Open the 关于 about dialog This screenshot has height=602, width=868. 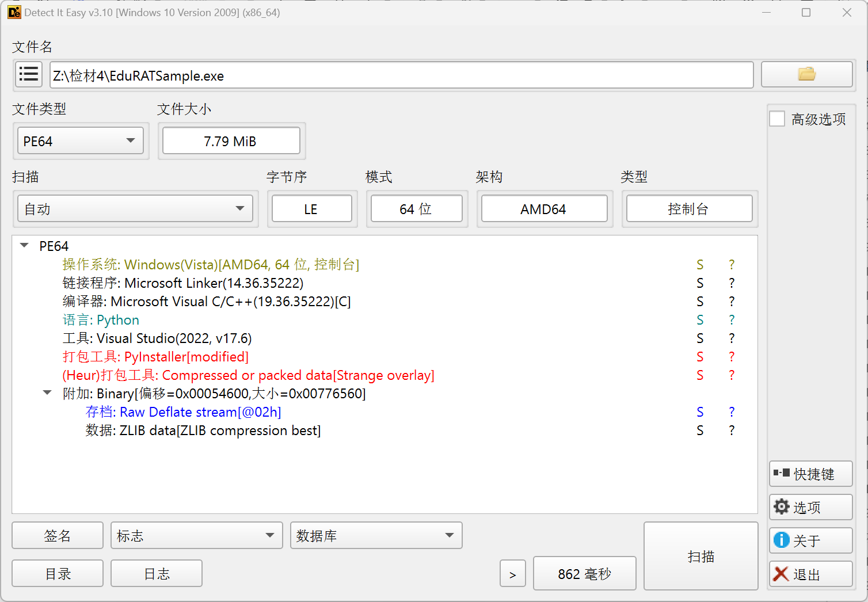[811, 540]
